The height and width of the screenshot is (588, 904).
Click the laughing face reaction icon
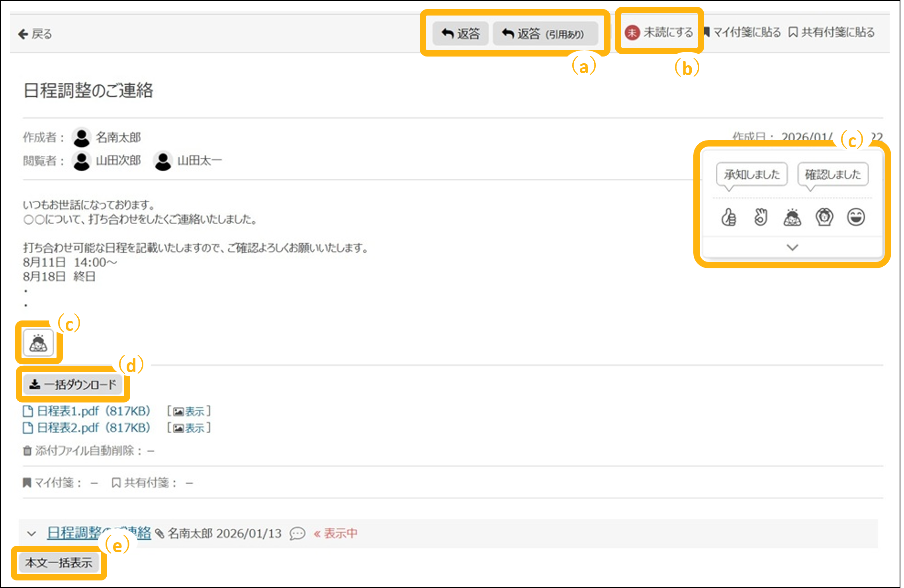[x=856, y=217]
